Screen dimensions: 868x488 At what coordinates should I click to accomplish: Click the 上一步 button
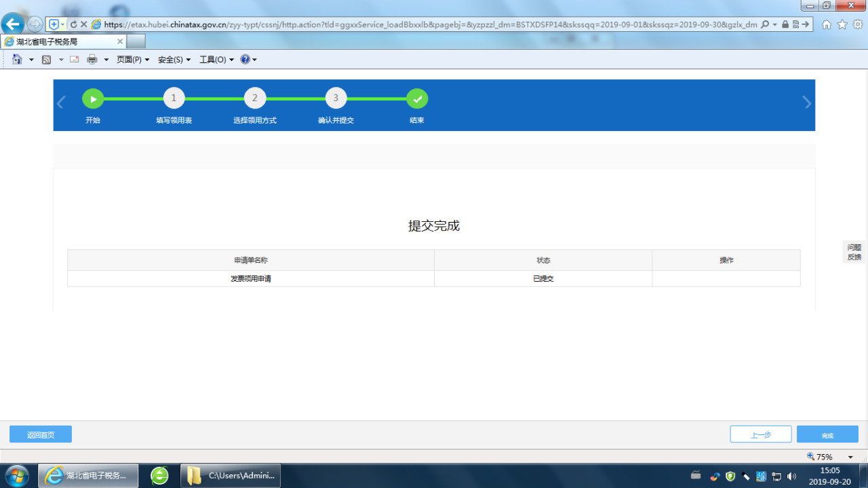point(760,434)
